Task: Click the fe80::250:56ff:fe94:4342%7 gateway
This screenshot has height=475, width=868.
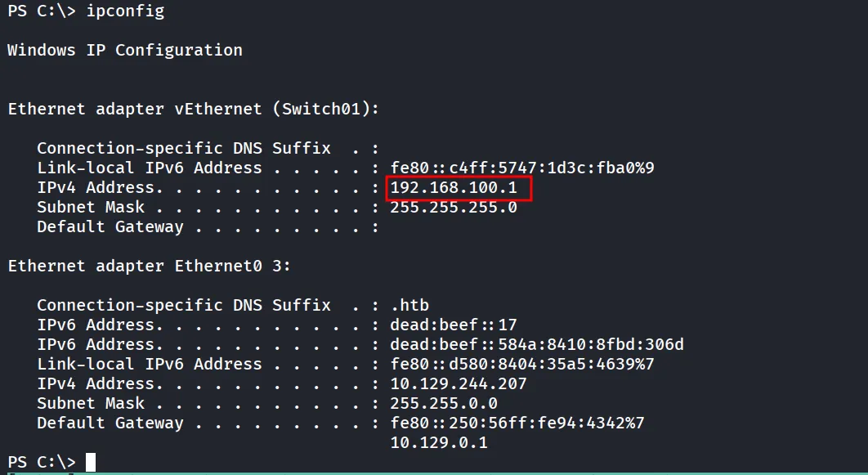Action: tap(517, 423)
